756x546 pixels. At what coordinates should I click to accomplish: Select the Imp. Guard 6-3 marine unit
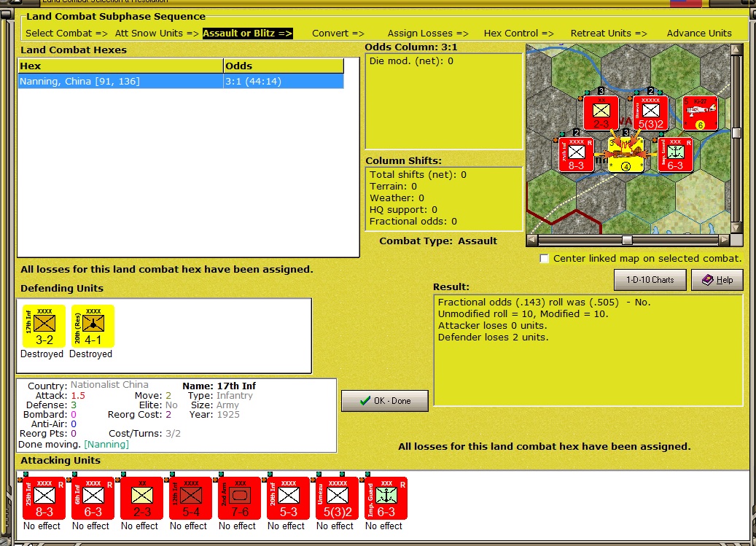pyautogui.click(x=386, y=498)
